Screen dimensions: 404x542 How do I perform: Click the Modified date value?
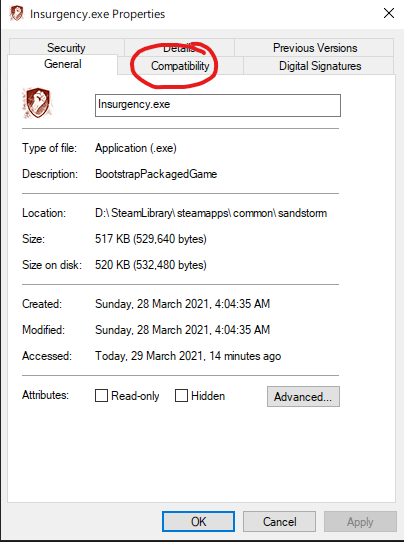coord(182,330)
